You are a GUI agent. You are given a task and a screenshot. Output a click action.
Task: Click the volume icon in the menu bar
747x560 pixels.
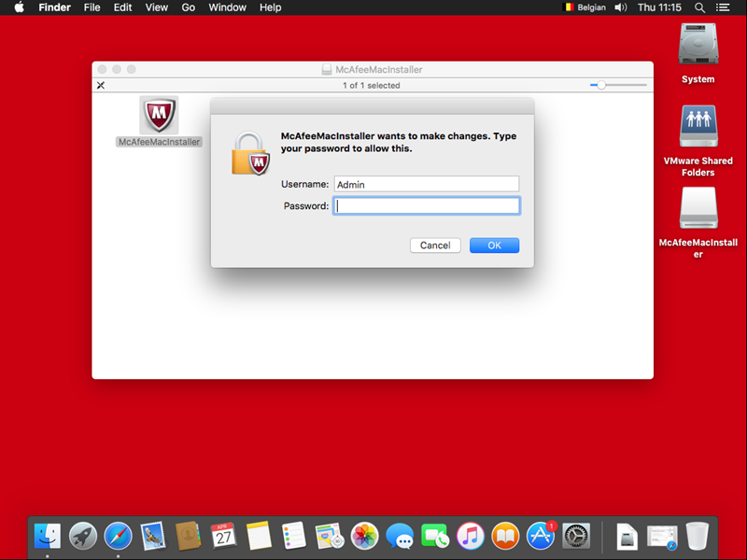coord(621,7)
